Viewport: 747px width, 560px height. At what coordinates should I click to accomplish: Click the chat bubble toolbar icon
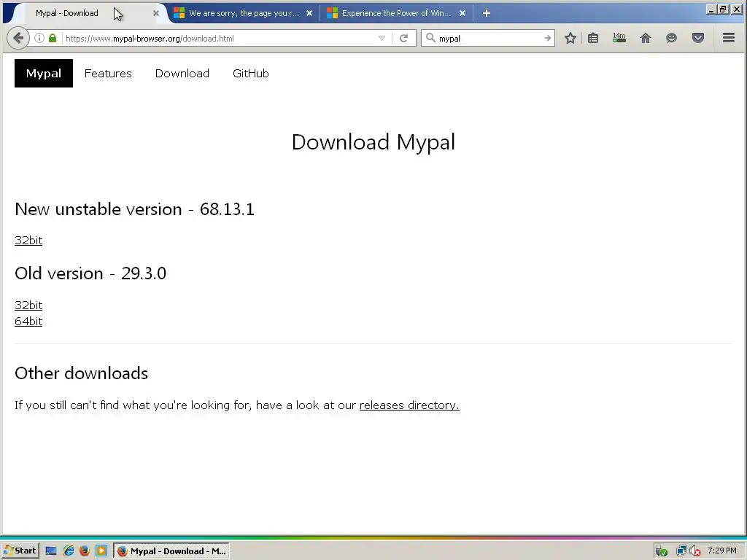click(671, 38)
